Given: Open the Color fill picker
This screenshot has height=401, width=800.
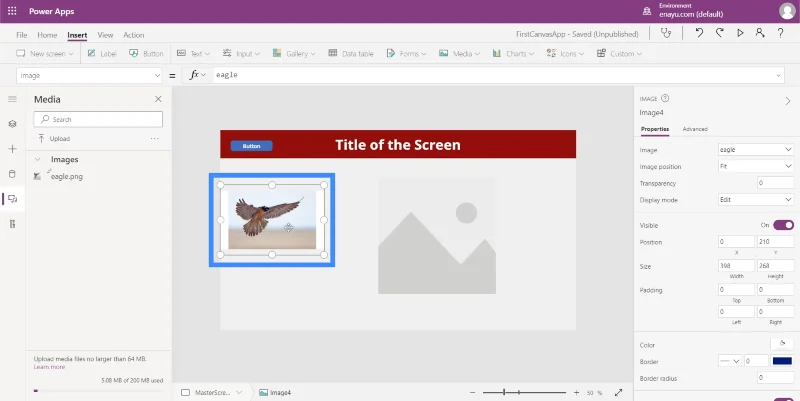Looking at the screenshot, I should point(782,344).
